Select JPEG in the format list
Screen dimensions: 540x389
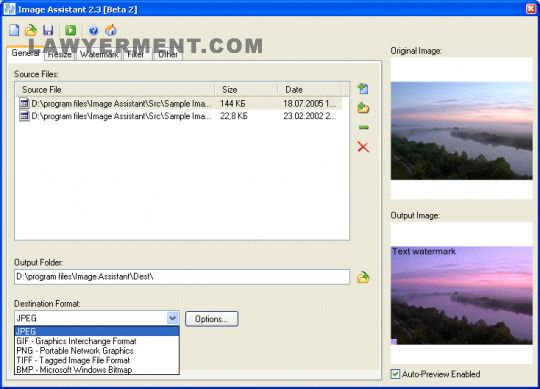(97, 332)
